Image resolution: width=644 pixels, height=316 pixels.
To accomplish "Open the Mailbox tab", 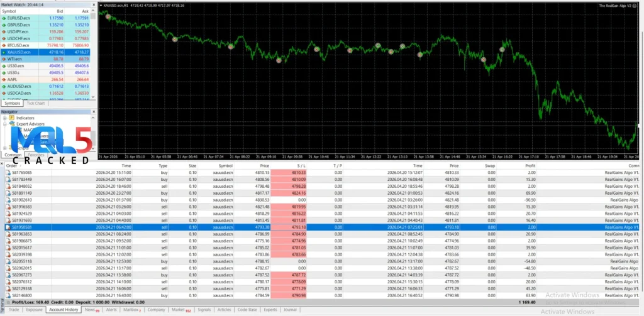I will pos(132,310).
